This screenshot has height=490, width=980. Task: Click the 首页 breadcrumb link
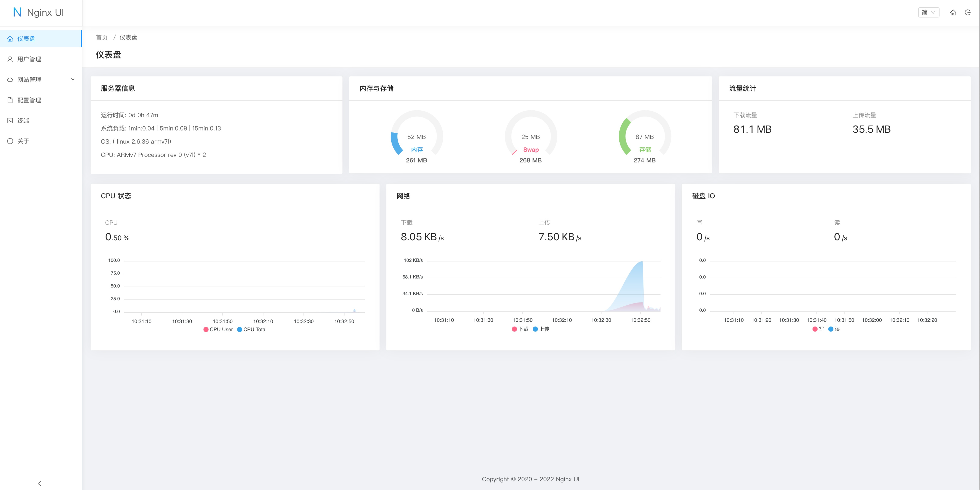point(102,37)
